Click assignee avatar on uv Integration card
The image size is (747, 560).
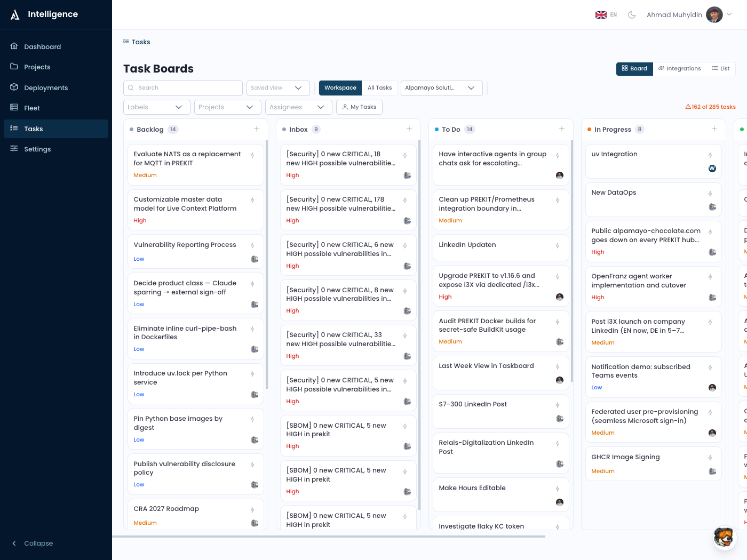(x=712, y=169)
